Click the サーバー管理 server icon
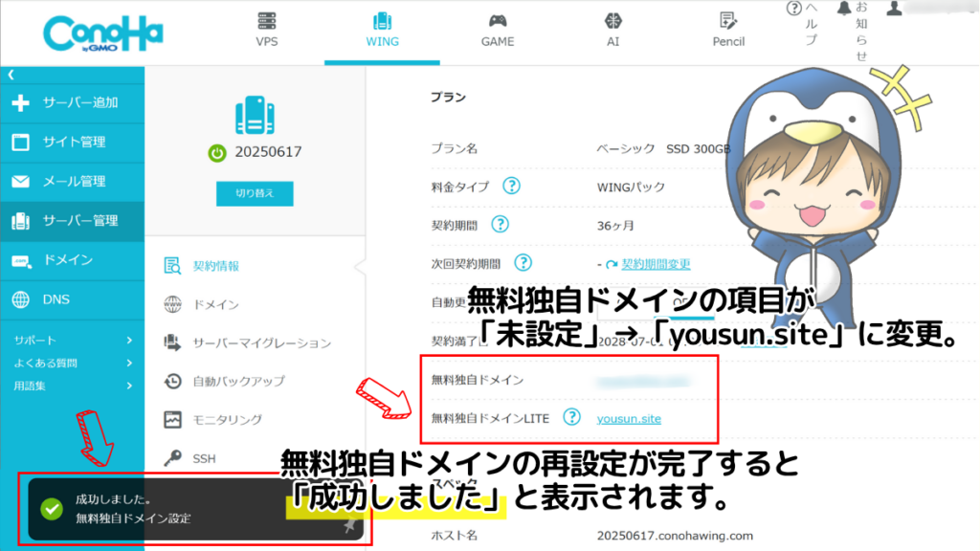980x551 pixels. point(21,221)
